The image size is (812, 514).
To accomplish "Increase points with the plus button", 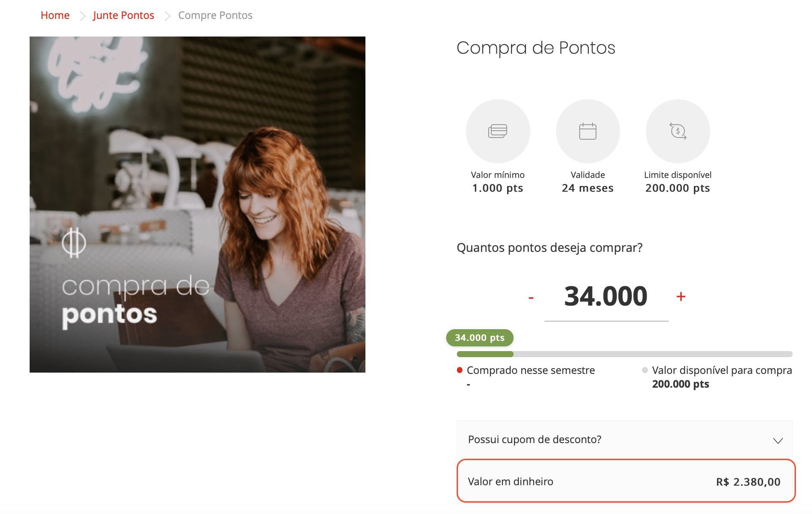I will click(x=681, y=297).
